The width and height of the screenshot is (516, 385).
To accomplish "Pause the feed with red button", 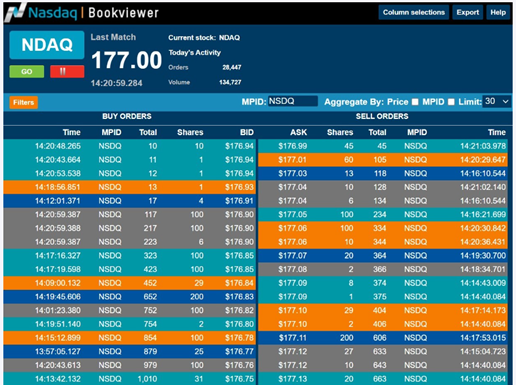I will coord(67,71).
